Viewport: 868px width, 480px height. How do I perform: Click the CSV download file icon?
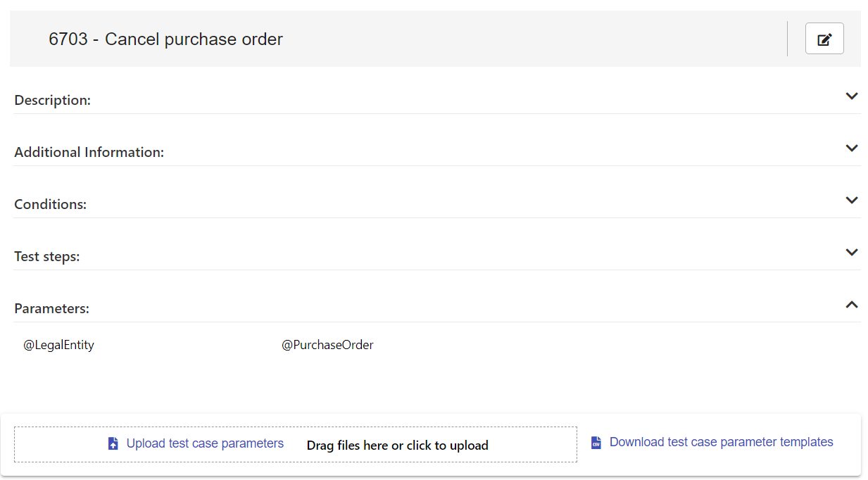[596, 443]
